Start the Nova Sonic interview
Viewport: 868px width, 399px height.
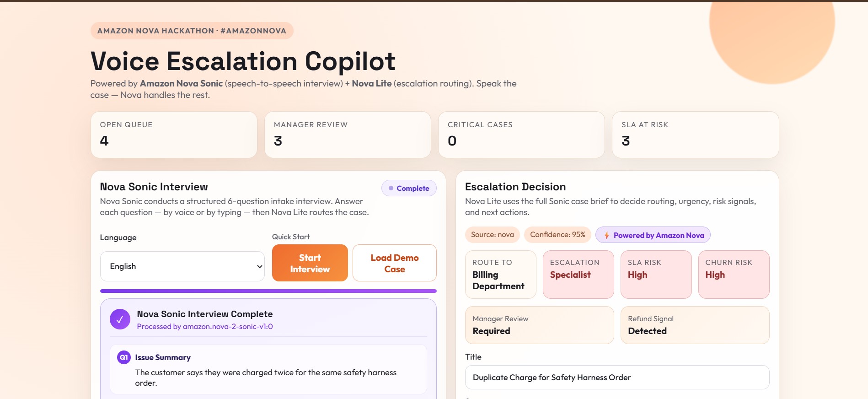(310, 263)
